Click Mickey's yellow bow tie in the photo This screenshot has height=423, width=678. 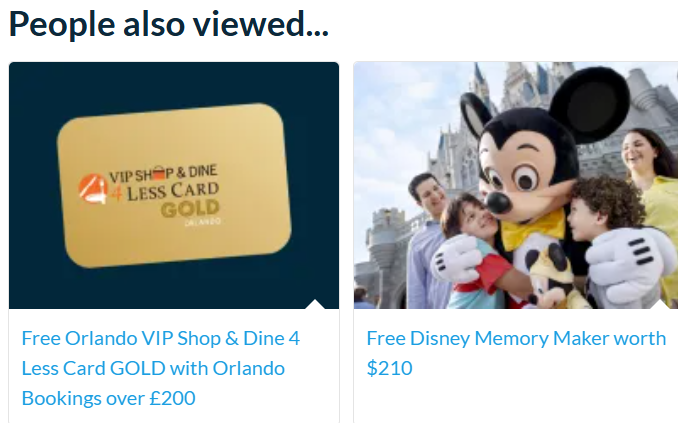click(533, 229)
